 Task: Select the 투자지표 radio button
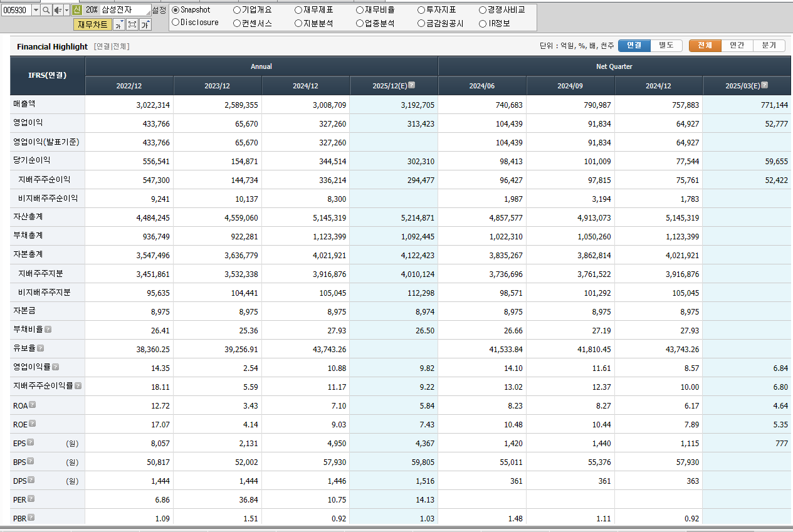point(421,10)
